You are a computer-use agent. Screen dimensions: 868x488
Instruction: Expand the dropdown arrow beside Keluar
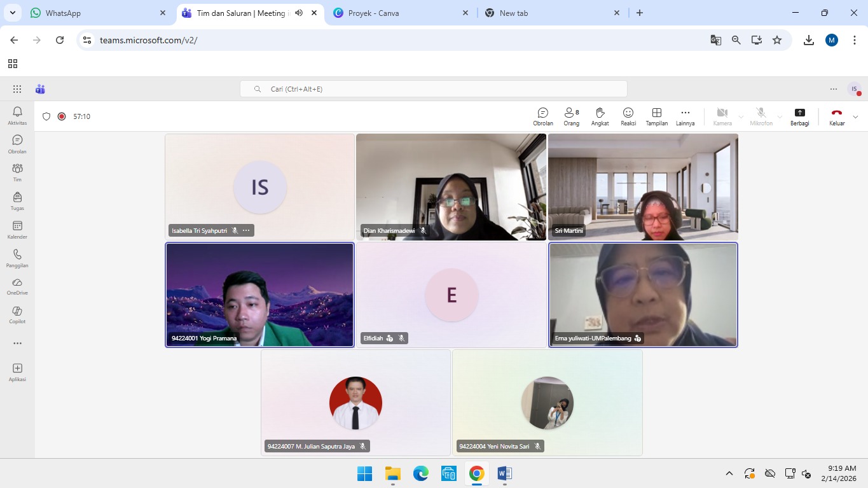[855, 117]
